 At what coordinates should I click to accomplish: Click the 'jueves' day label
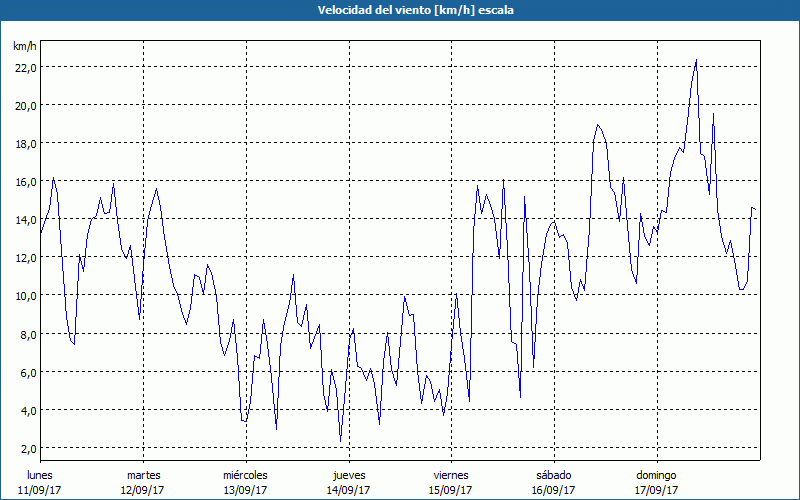pyautogui.click(x=349, y=474)
